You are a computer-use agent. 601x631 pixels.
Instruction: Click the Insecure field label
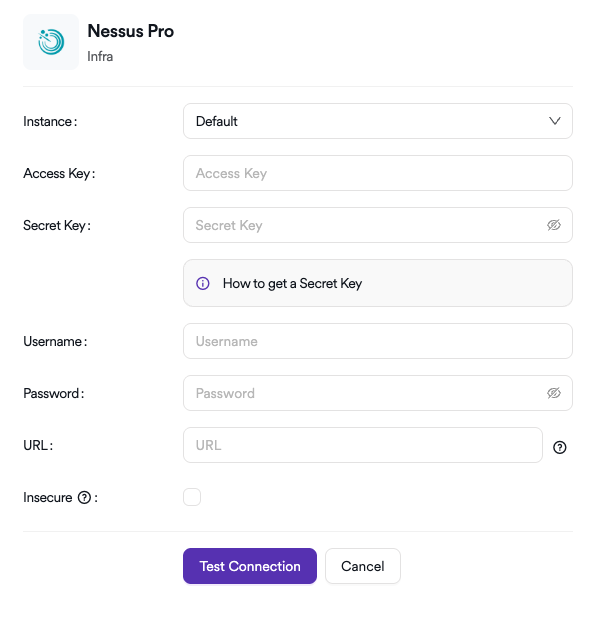[x=48, y=497]
